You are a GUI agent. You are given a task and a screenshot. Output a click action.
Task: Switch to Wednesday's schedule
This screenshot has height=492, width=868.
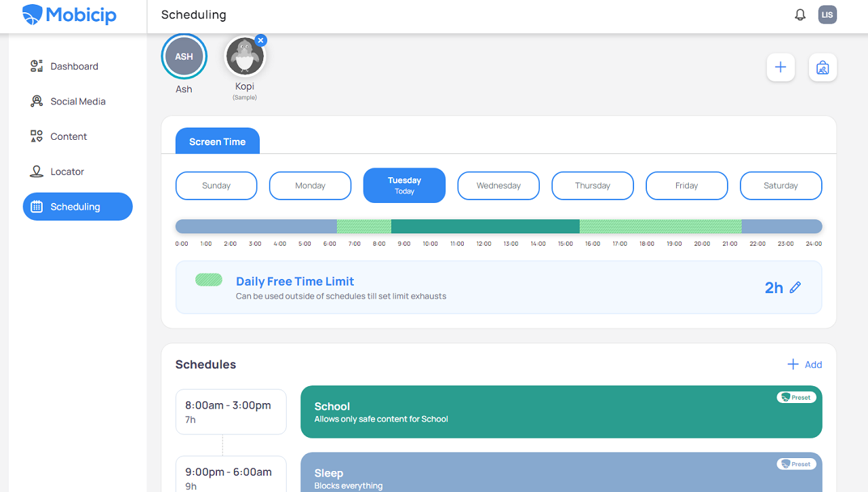click(498, 185)
